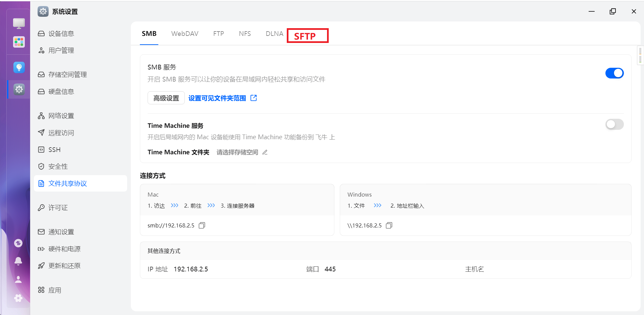Copy the \\192.168.2.5 Windows address
Image resolution: width=644 pixels, height=315 pixels.
point(389,225)
